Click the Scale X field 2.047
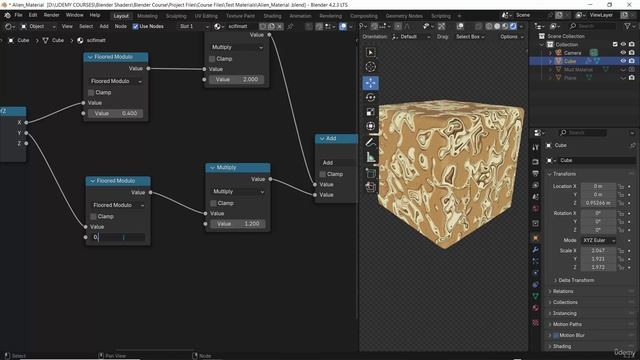The height and width of the screenshot is (360, 640). click(598, 251)
